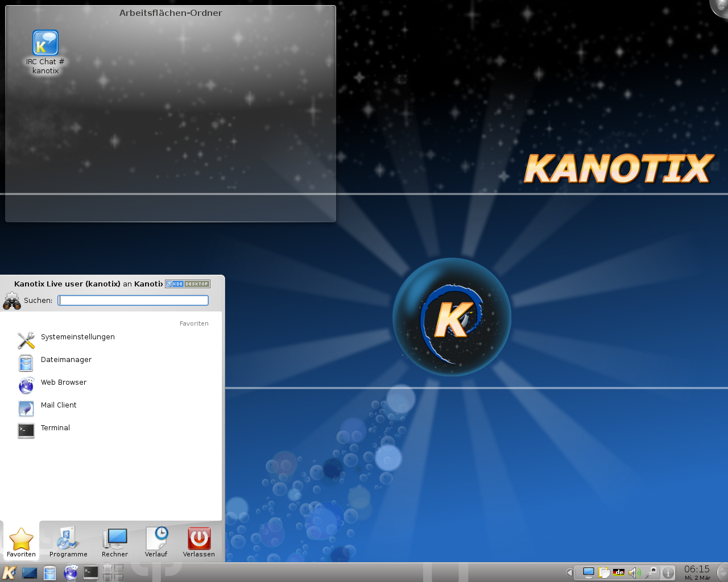Click the network connection tray icon
This screenshot has width=728, height=582.
[x=651, y=572]
